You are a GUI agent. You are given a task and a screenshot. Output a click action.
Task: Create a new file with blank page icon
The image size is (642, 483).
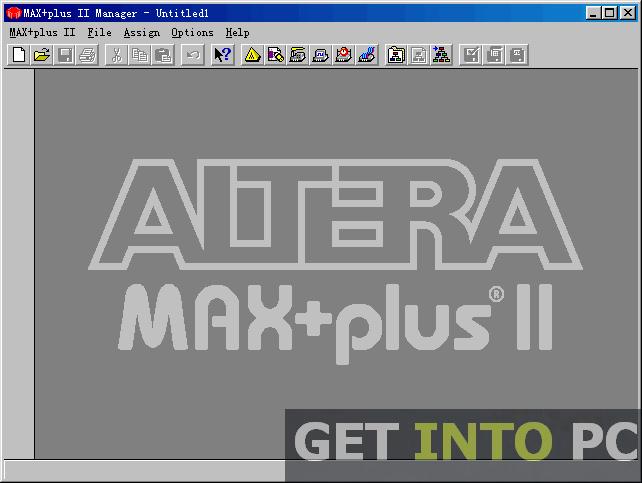pyautogui.click(x=19, y=55)
